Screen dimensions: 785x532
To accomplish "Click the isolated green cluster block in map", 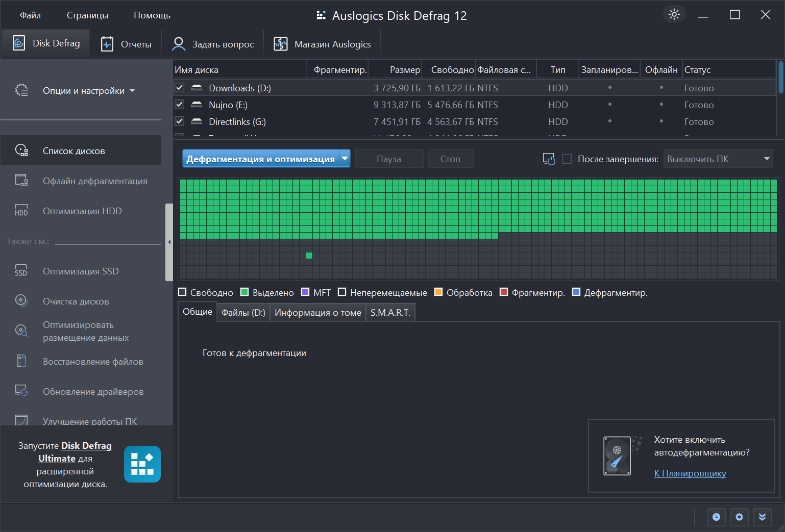I will (309, 256).
